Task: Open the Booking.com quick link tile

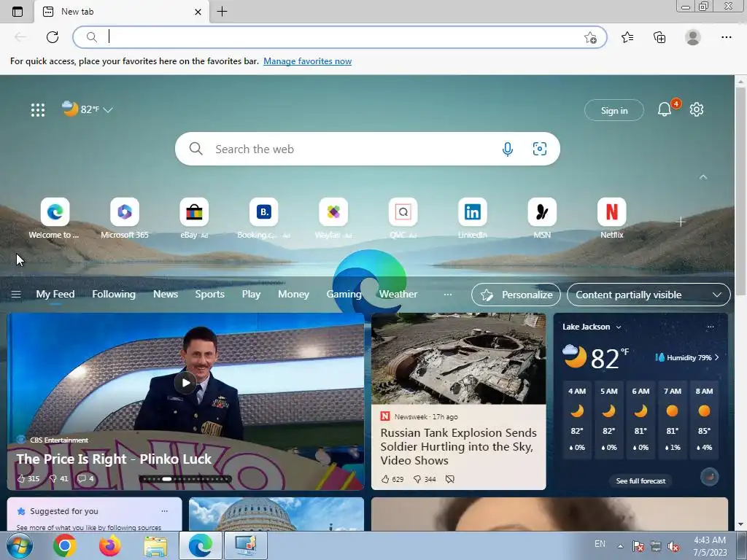Action: point(263,219)
